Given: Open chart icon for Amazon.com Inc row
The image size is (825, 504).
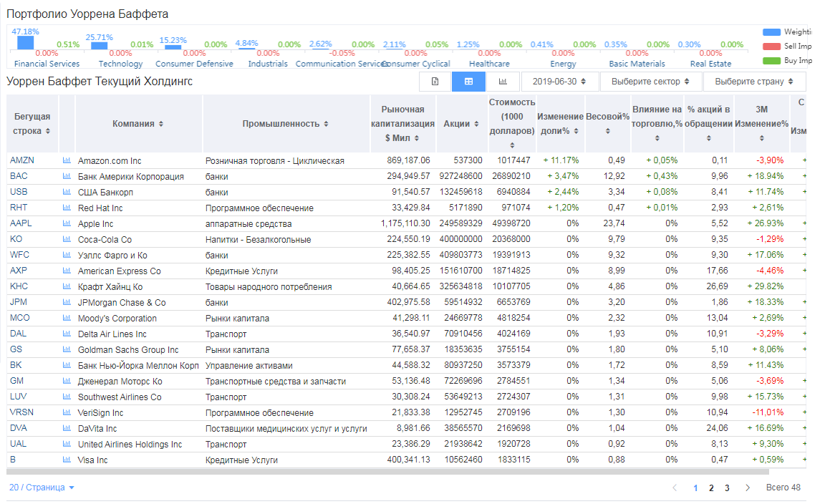Looking at the screenshot, I should [x=67, y=160].
